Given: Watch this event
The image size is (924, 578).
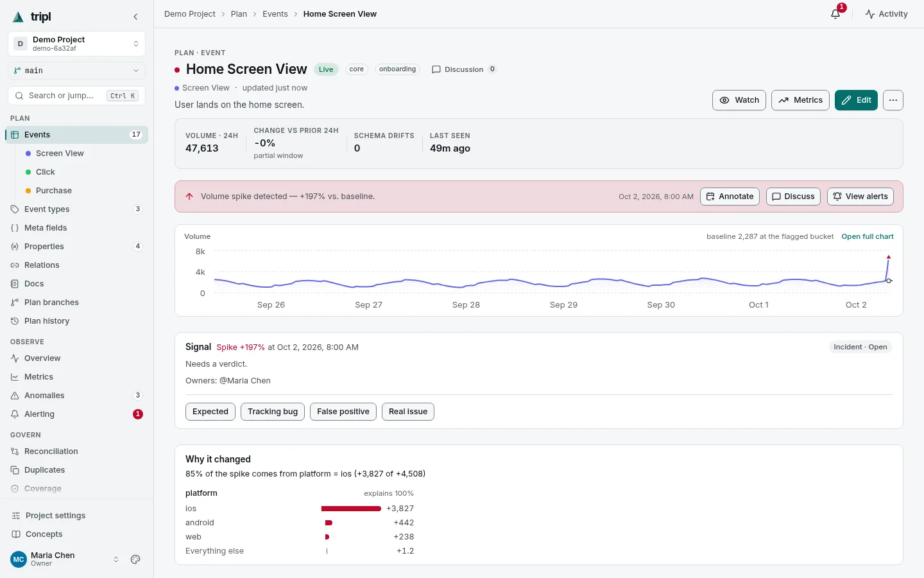Looking at the screenshot, I should 739,100.
